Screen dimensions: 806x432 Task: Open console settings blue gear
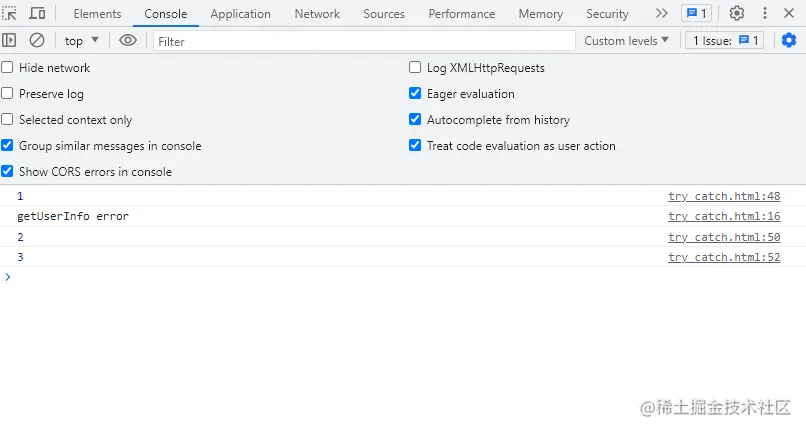(789, 40)
